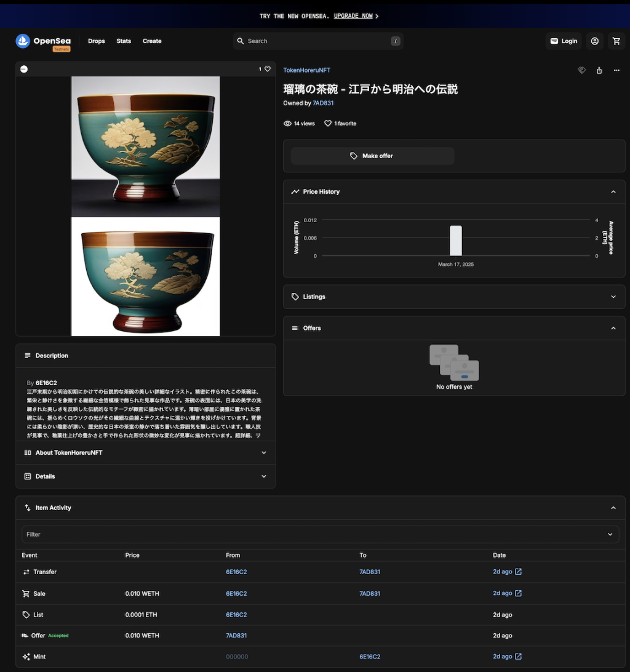Click the List price 0.0001 ETH
Image resolution: width=630 pixels, height=672 pixels.
141,615
